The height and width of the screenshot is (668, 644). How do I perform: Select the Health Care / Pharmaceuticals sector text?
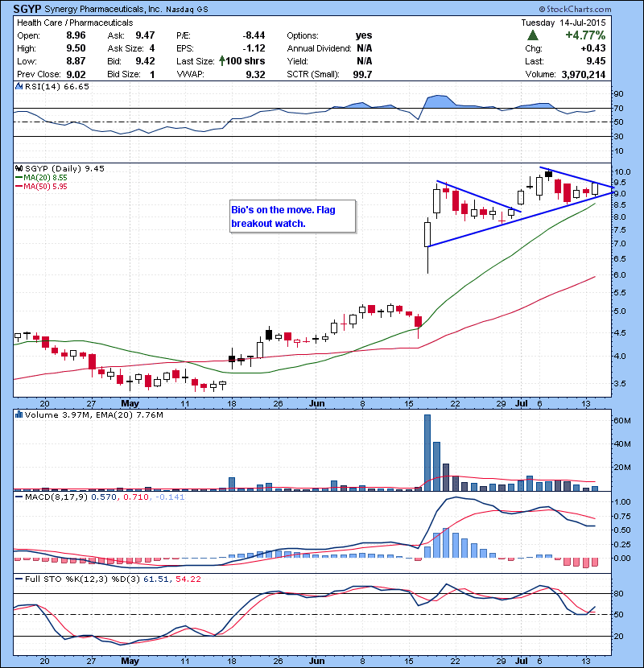tap(75, 23)
